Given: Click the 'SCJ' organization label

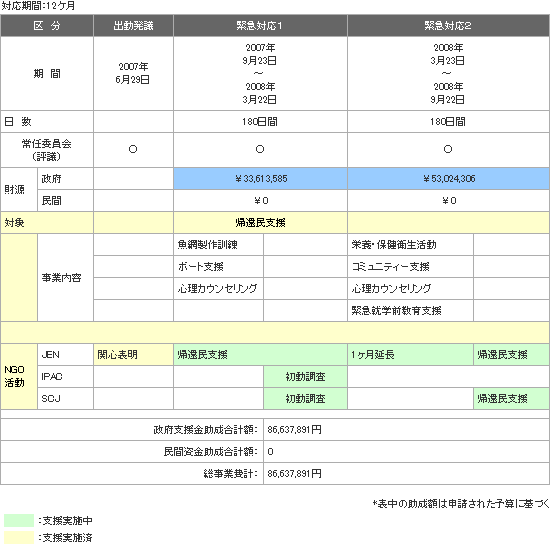Looking at the screenshot, I should click(65, 398).
